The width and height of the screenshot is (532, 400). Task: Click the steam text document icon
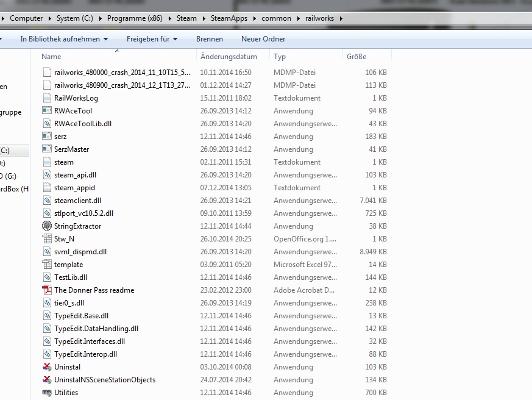tap(47, 162)
